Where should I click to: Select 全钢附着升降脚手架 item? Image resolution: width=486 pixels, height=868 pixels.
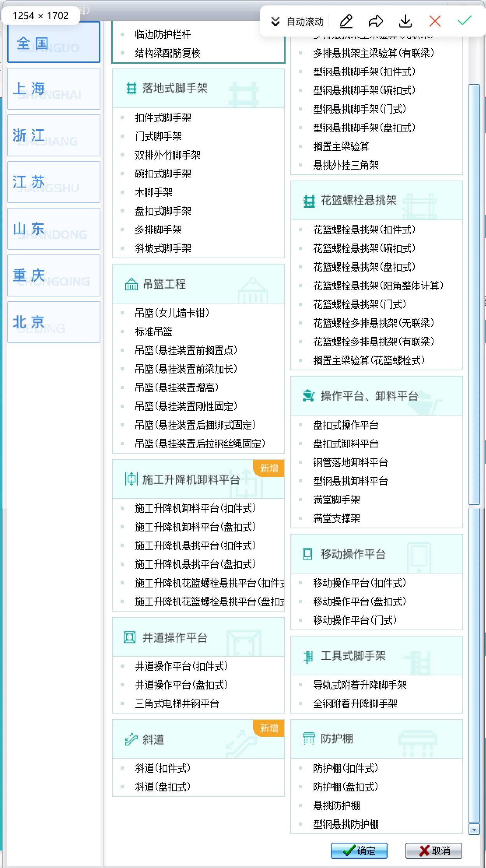pos(355,704)
